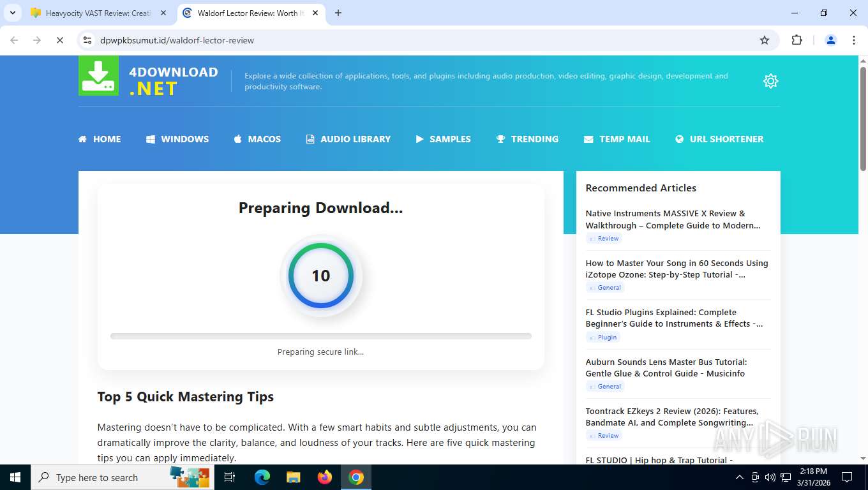Open the Chrome three-dot menu
Screen dimensions: 868x490
pyautogui.click(x=854, y=40)
